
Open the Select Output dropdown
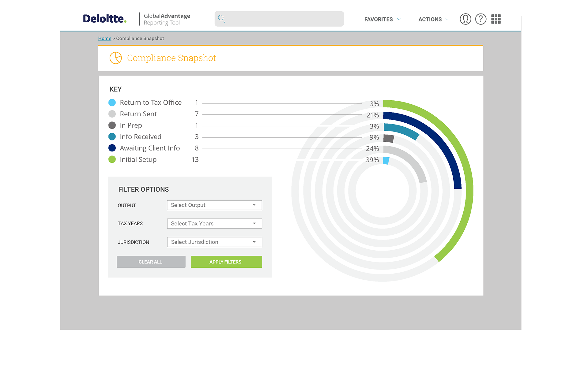214,205
